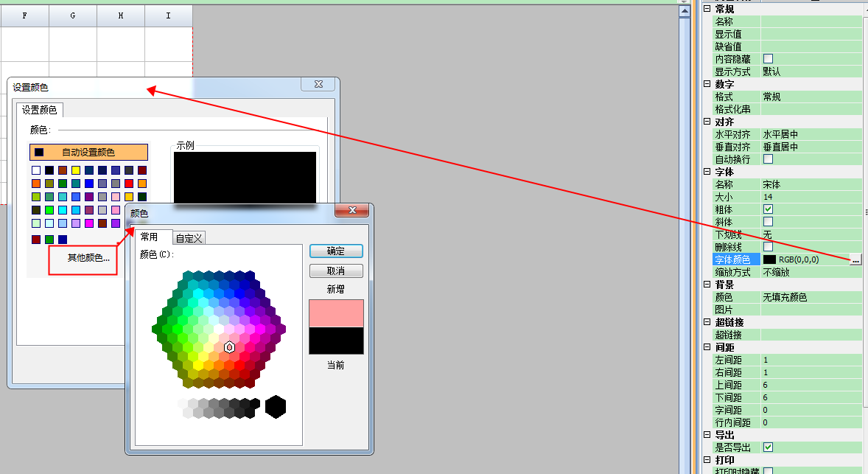This screenshot has height=474, width=868.
Task: Click the ellipsis button beside 字体颜色
Action: point(855,259)
